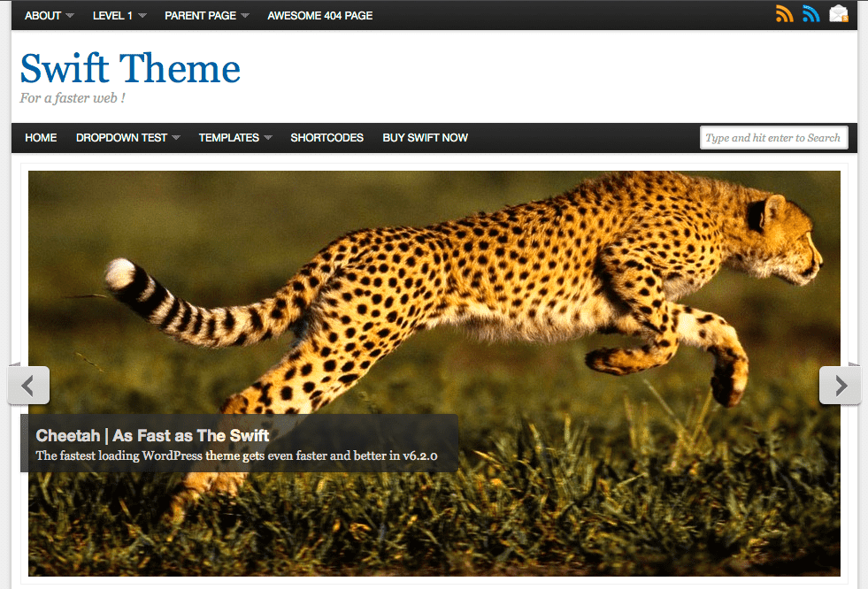
Task: Click the orange RSS feed icon
Action: pos(785,14)
